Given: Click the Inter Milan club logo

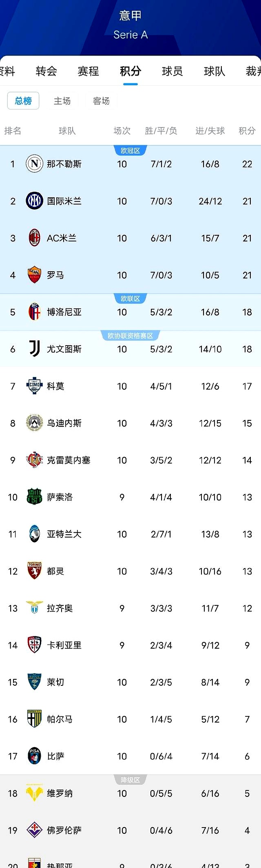Looking at the screenshot, I should pyautogui.click(x=35, y=201).
